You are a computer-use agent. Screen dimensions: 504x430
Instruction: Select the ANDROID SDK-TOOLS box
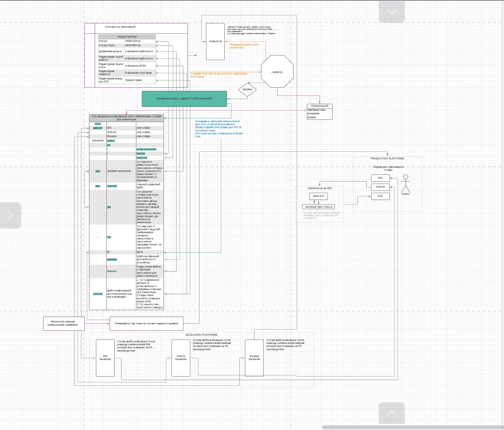(318, 207)
